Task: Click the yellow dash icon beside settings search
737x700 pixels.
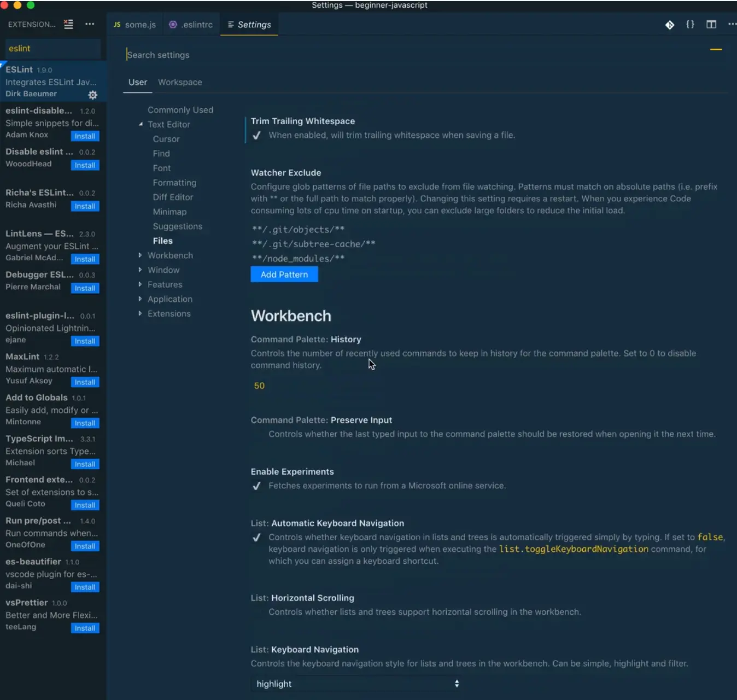Action: point(716,50)
